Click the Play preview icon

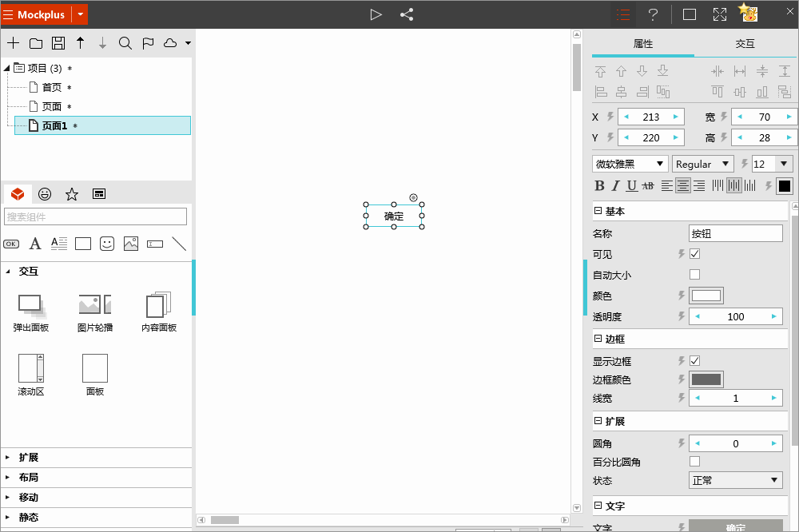point(376,14)
